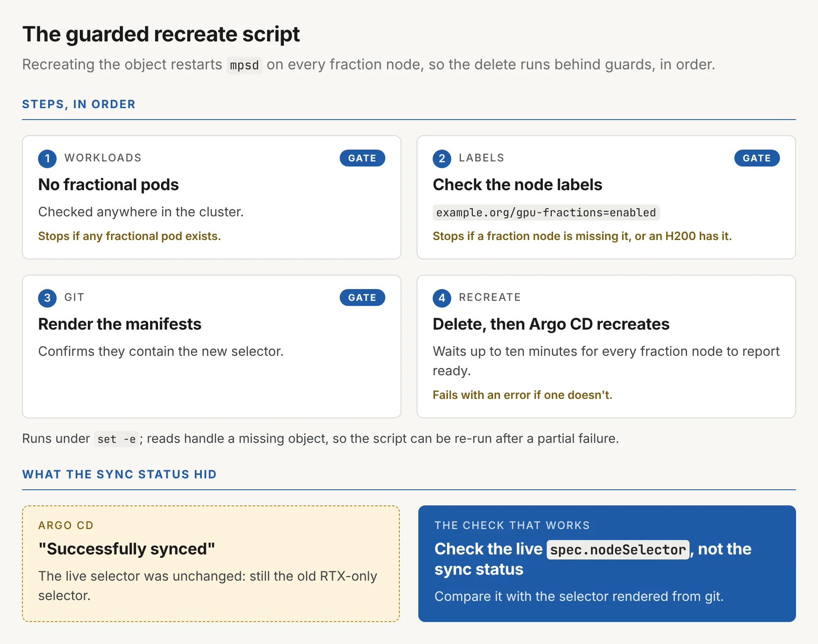This screenshot has height=644, width=818.
Task: Click 'Fails with an error if one doesn't.' warning
Action: [x=522, y=395]
